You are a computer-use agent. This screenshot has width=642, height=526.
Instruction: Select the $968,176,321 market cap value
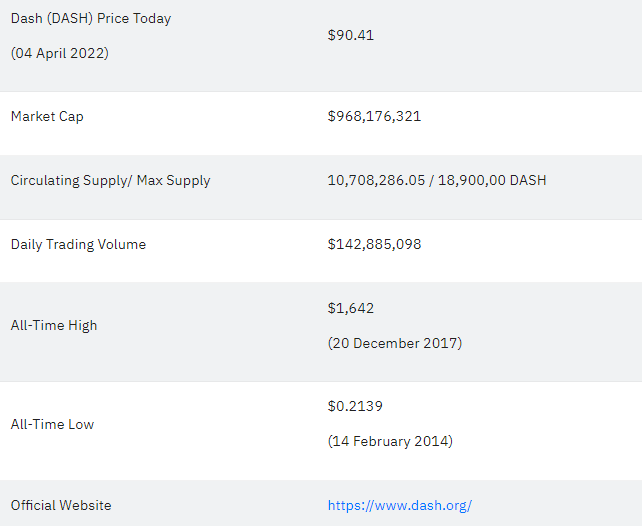point(374,116)
